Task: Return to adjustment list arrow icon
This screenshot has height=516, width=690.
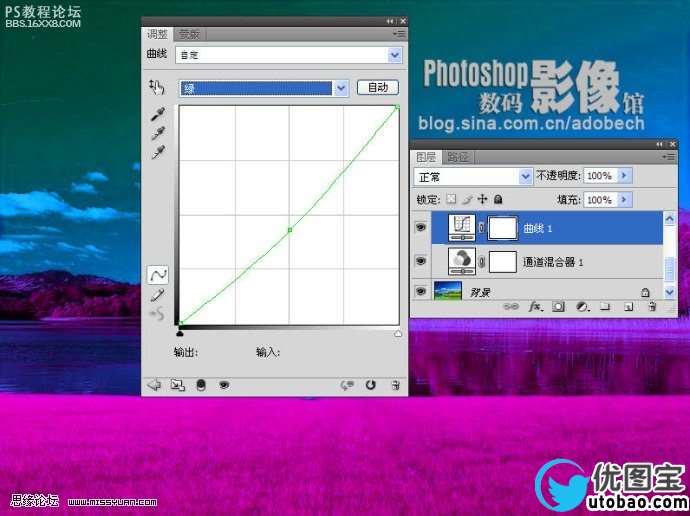Action: [x=154, y=385]
